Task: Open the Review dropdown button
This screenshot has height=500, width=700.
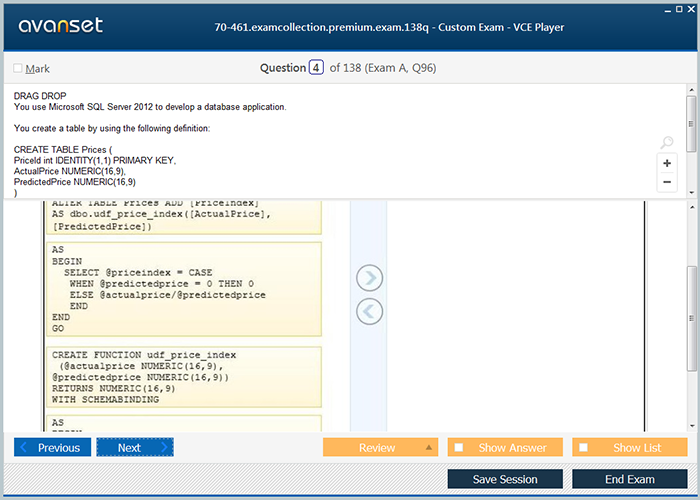Action: [x=380, y=447]
